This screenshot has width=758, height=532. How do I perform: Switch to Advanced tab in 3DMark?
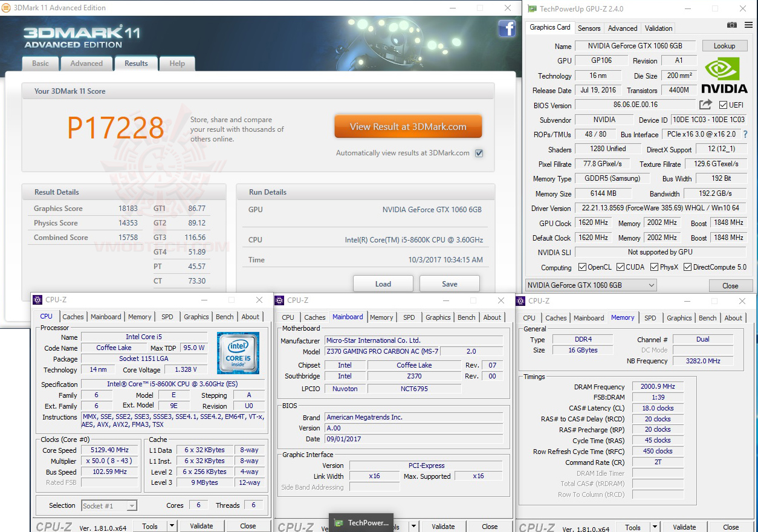86,63
